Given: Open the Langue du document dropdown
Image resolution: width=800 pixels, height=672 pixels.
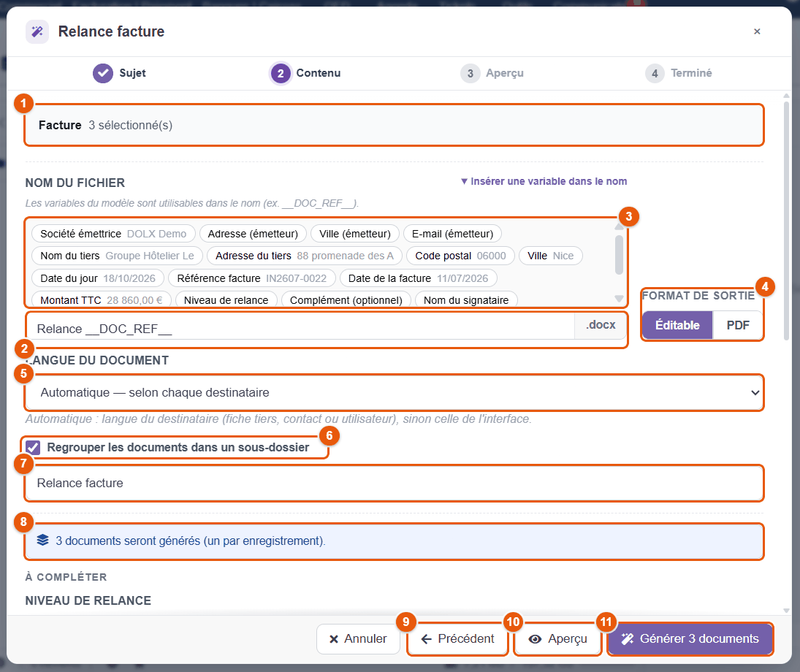Looking at the screenshot, I should click(394, 392).
